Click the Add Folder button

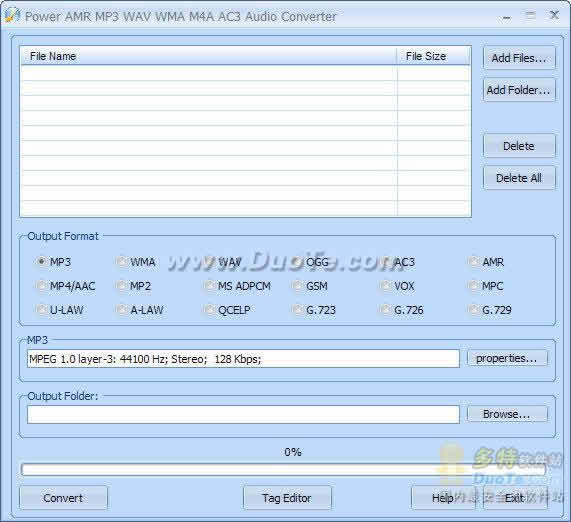[x=519, y=90]
